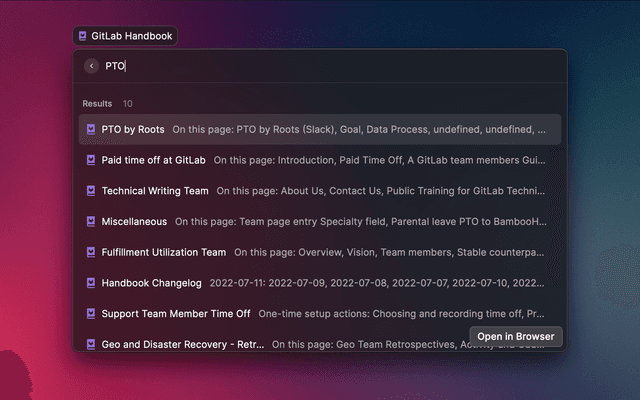This screenshot has height=400, width=640.
Task: Click the icon beside PTO by Roots
Action: pos(90,129)
